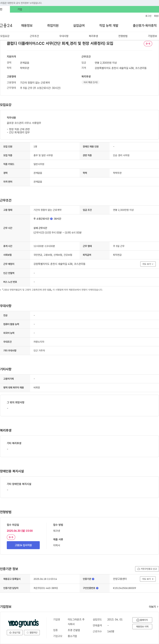Jump to the 전형방법 section tab

coord(123,36)
